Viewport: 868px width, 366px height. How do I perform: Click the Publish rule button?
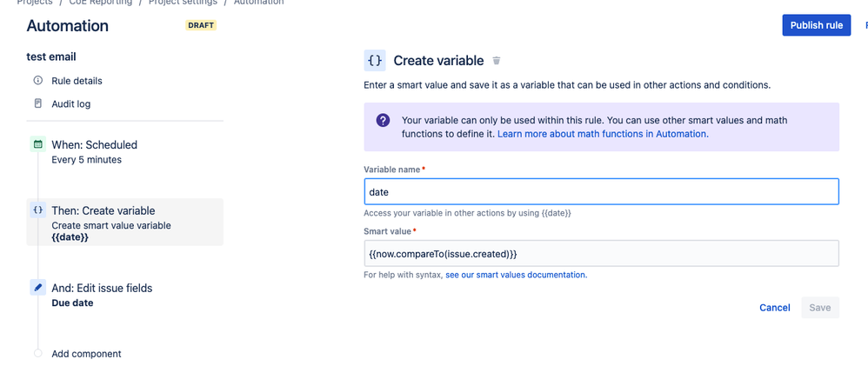coord(817,25)
